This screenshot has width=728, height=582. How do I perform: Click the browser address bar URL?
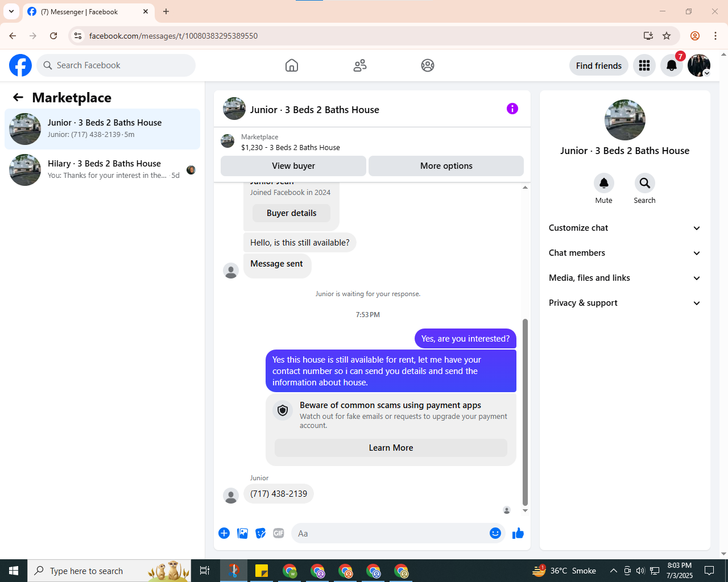point(173,36)
